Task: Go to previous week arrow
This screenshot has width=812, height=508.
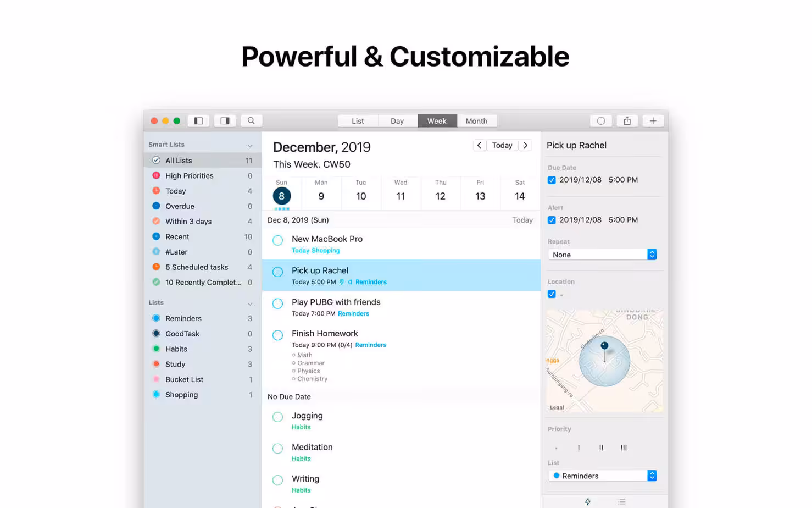Action: pos(479,145)
